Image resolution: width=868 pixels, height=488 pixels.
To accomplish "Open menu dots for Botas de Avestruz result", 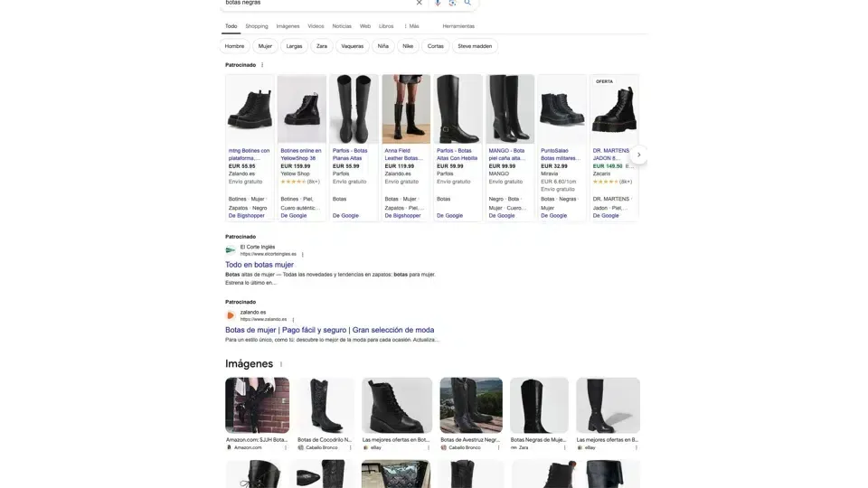I will pos(498,447).
